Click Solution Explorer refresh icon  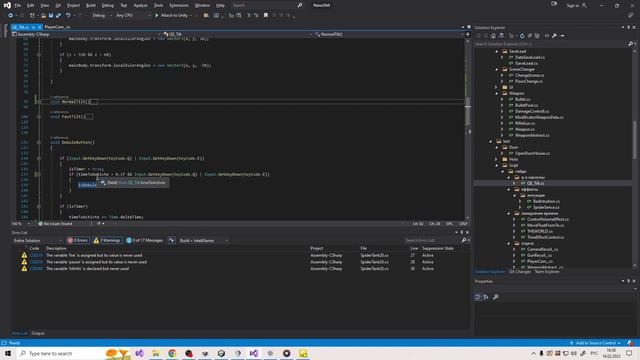[x=522, y=36]
